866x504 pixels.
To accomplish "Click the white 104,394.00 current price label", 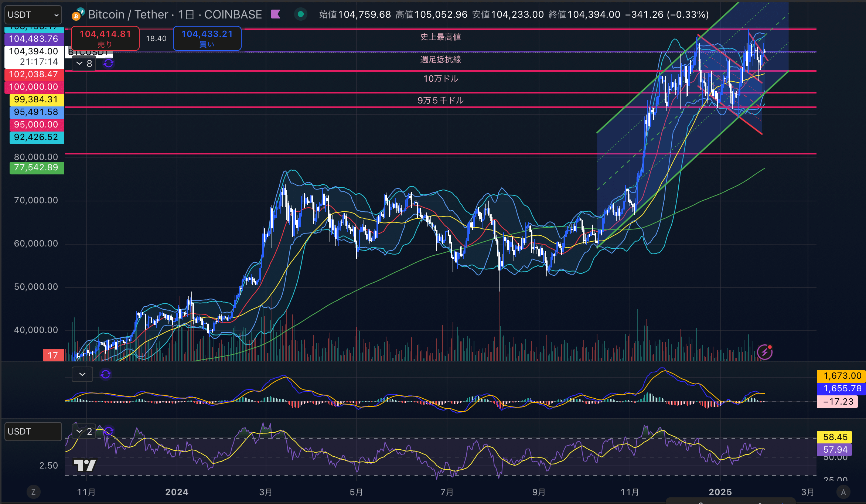I will click(34, 51).
